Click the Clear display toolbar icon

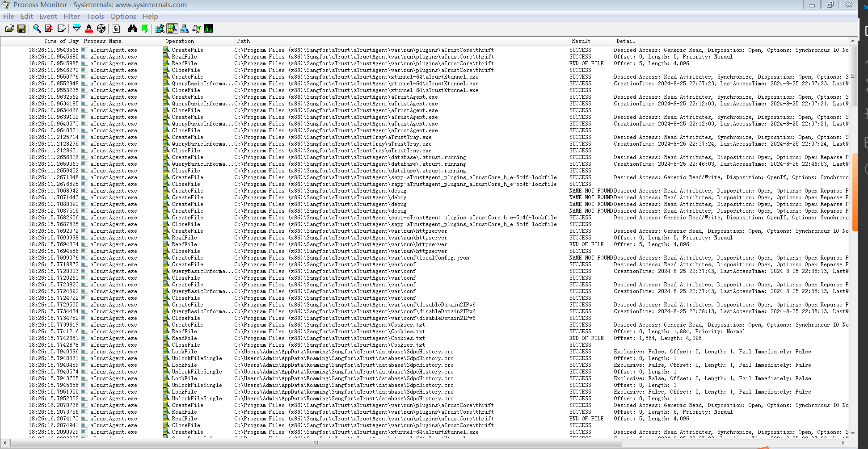coord(61,29)
